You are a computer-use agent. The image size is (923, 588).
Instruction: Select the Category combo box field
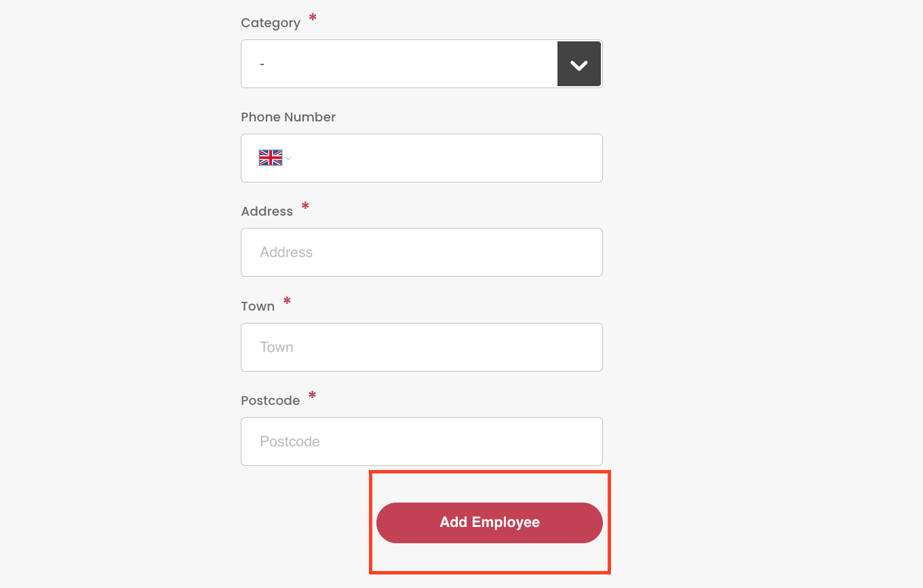click(422, 64)
